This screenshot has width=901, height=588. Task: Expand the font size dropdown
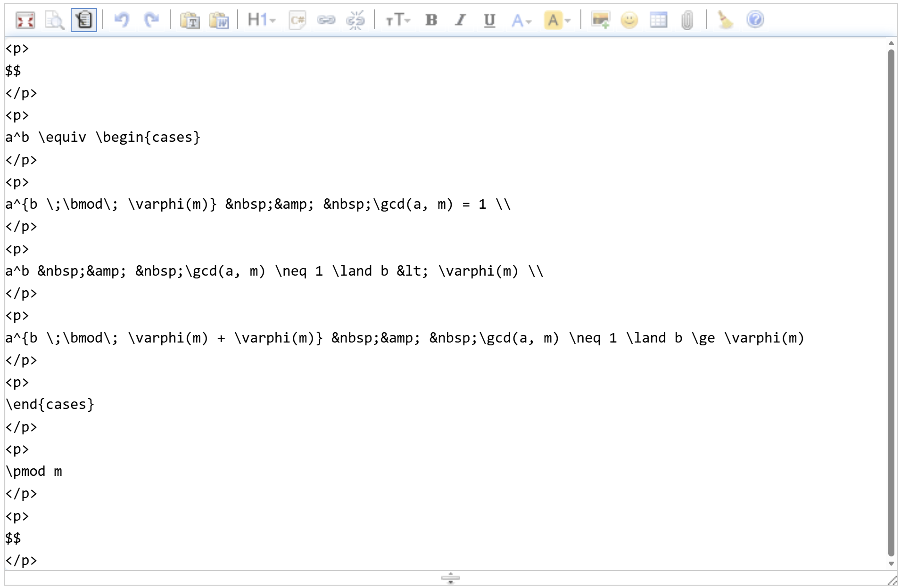(x=398, y=20)
